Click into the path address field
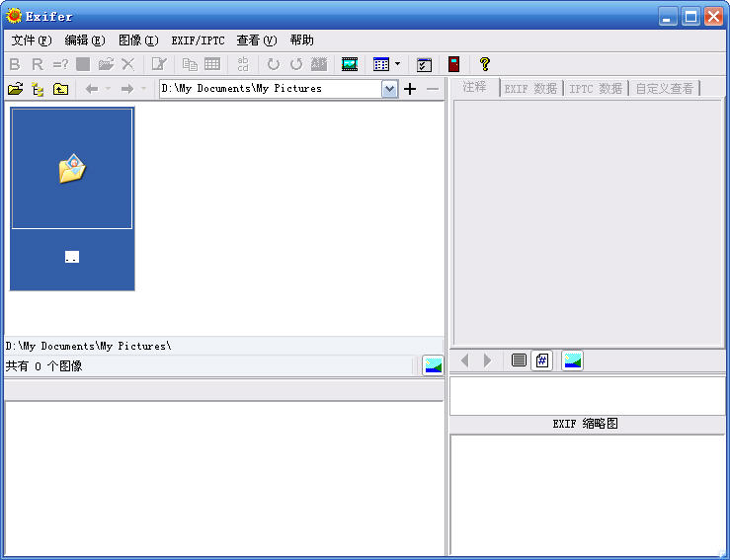The height and width of the screenshot is (560, 730). pos(271,89)
